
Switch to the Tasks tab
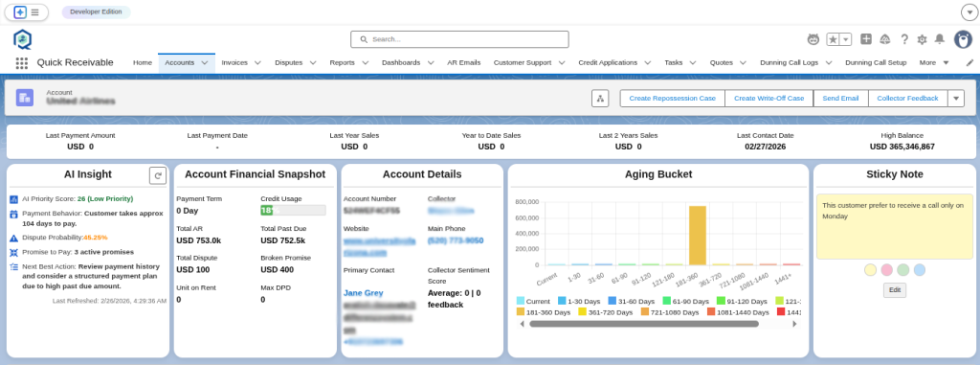coord(673,62)
